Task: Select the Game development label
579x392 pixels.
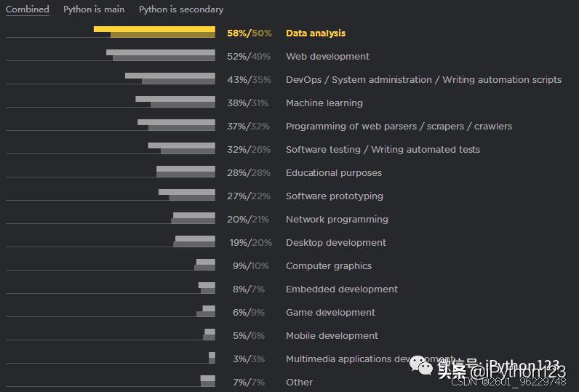Action: pyautogui.click(x=330, y=312)
